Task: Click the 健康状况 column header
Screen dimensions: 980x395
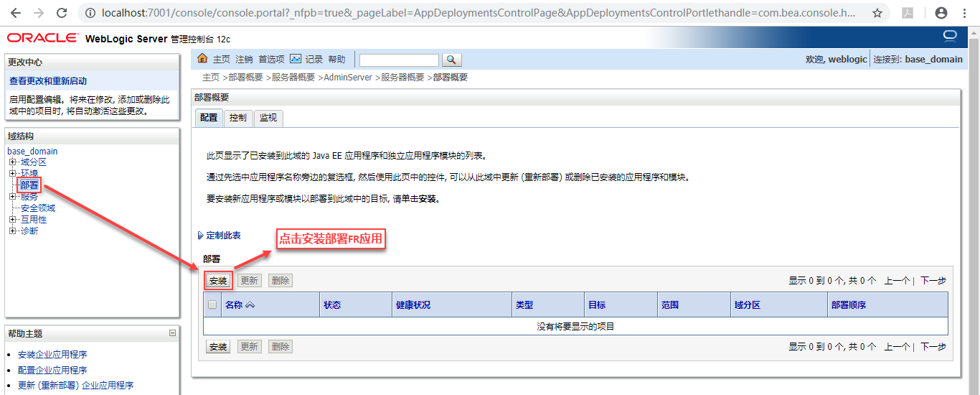Action: (x=413, y=305)
